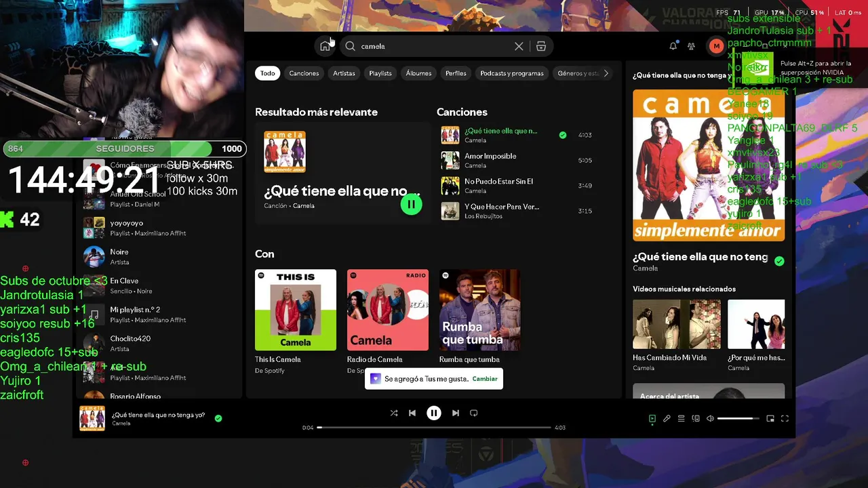Show lyrics with the microphone icon
This screenshot has width=868, height=488.
[x=667, y=419]
